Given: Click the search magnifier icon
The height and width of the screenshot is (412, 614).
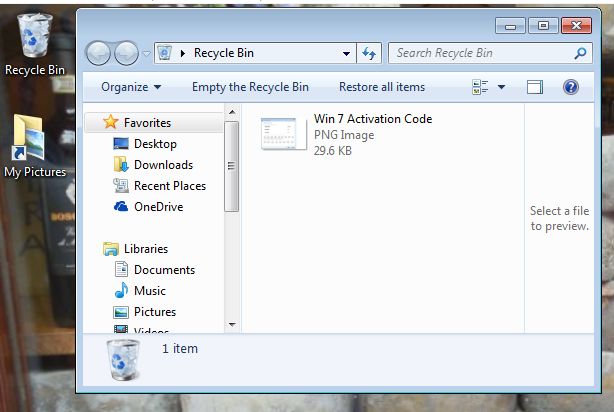Looking at the screenshot, I should [580, 53].
